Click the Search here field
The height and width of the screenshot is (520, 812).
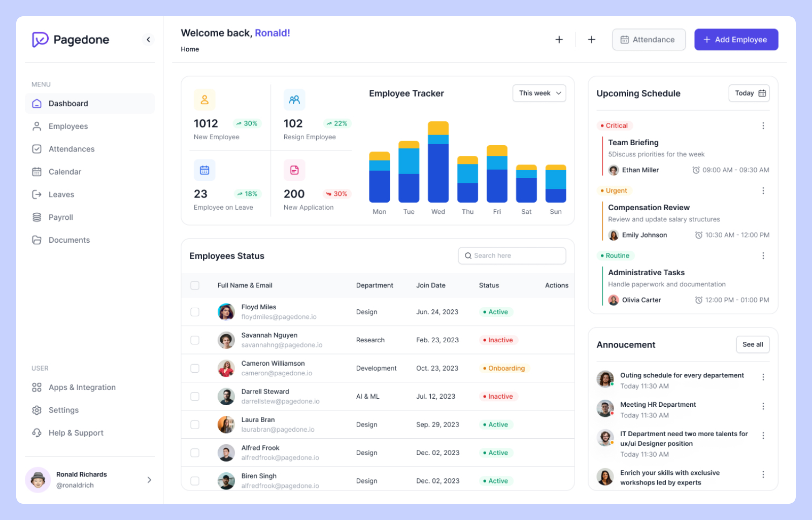coord(512,256)
